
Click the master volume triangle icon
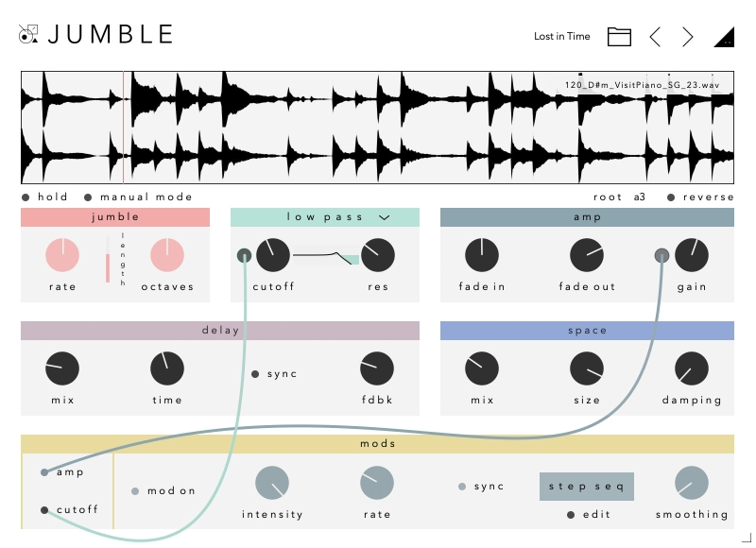[x=723, y=36]
